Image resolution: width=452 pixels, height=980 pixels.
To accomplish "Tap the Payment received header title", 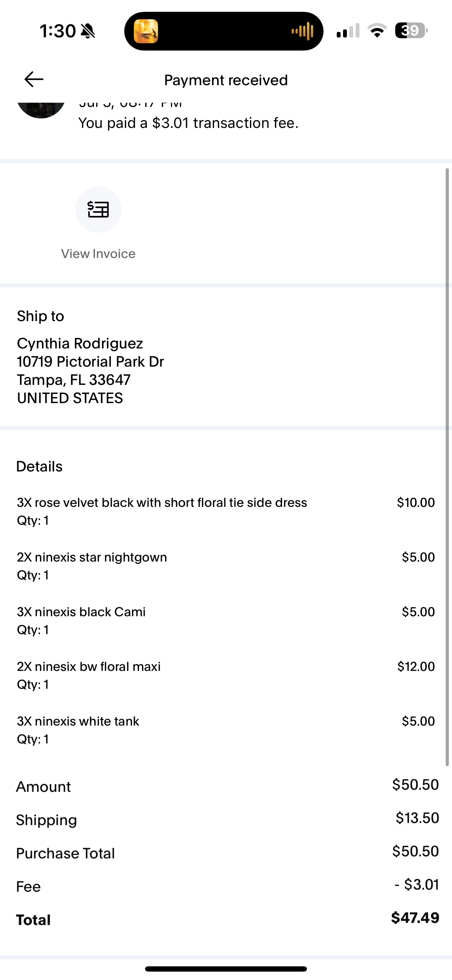I will [x=226, y=80].
